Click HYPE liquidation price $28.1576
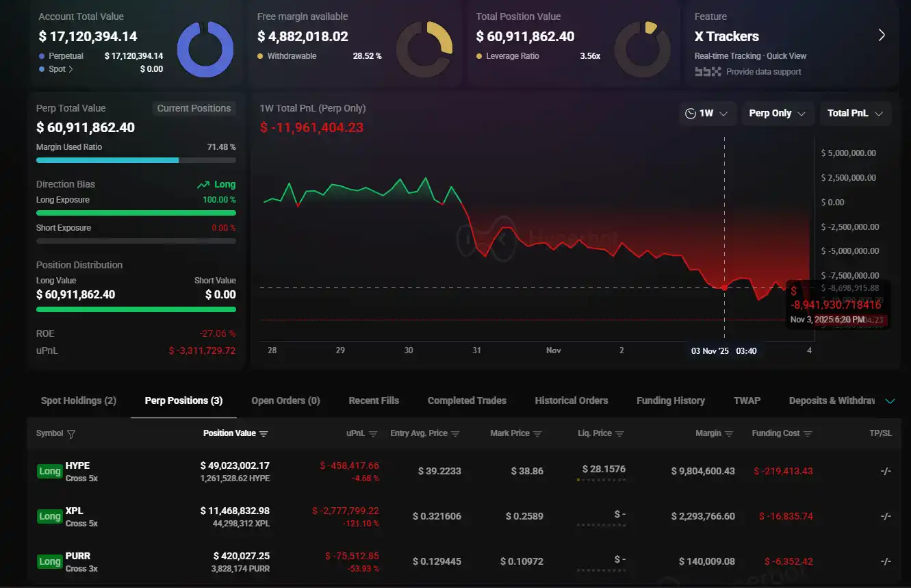The height and width of the screenshot is (588, 911). click(x=604, y=469)
